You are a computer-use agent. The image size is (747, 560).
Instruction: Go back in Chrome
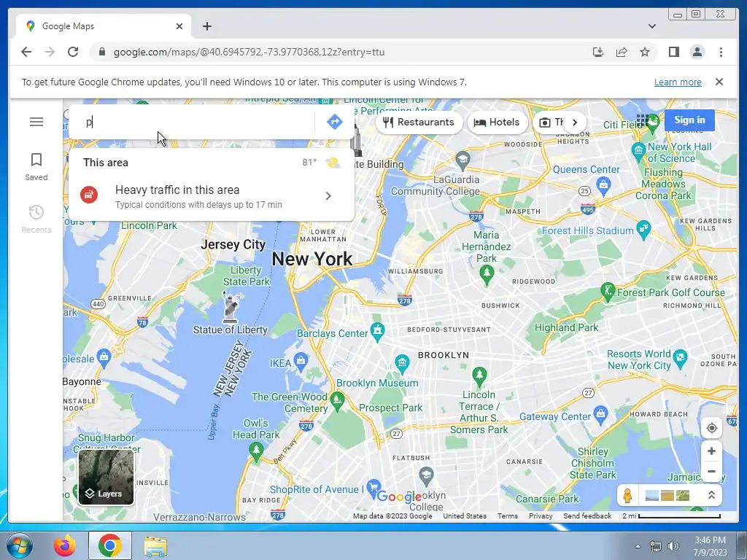pos(26,52)
